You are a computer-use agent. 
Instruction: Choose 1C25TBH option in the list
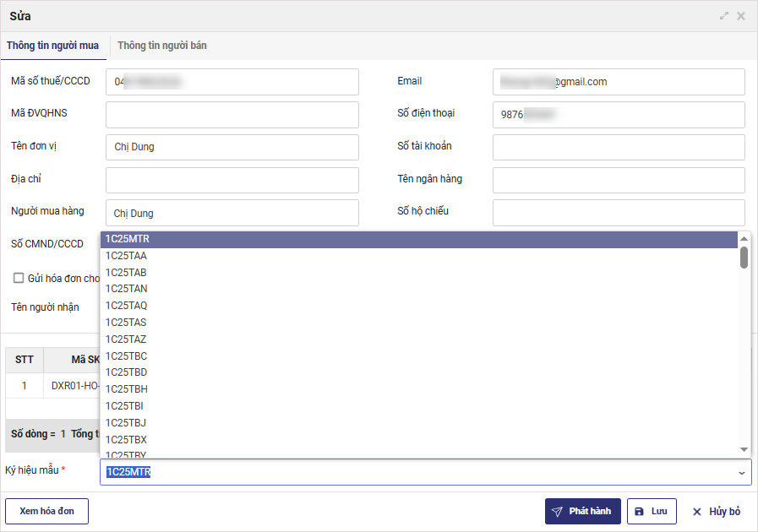pos(127,389)
